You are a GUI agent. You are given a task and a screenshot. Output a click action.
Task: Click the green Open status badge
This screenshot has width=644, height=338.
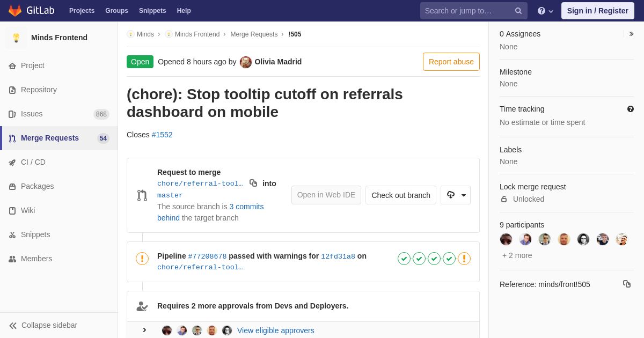[x=140, y=62]
